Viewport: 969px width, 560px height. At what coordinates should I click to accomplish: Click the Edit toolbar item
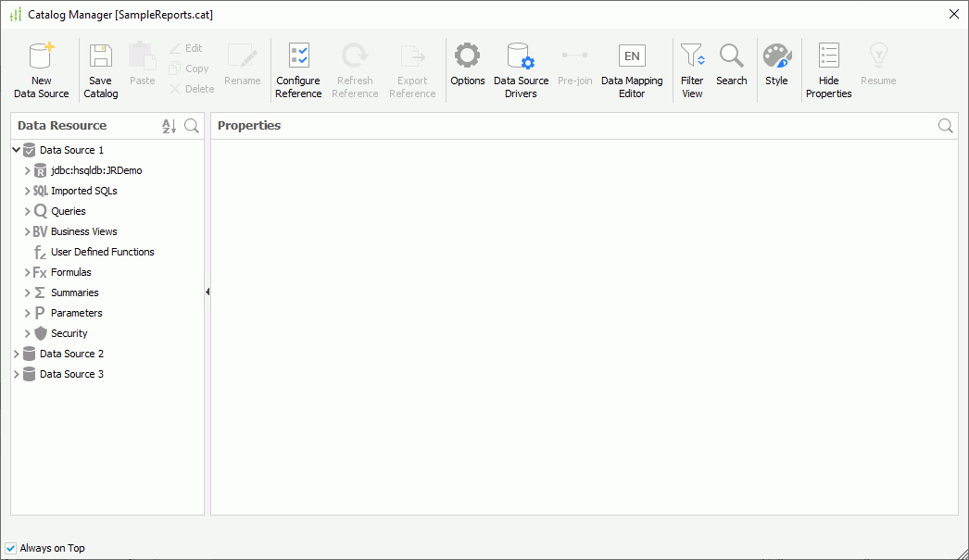[x=186, y=48]
